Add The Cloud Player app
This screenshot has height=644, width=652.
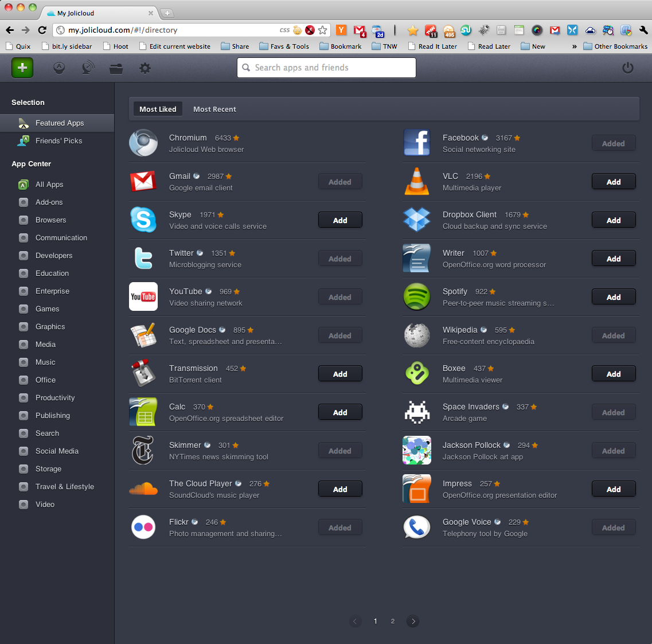(340, 489)
